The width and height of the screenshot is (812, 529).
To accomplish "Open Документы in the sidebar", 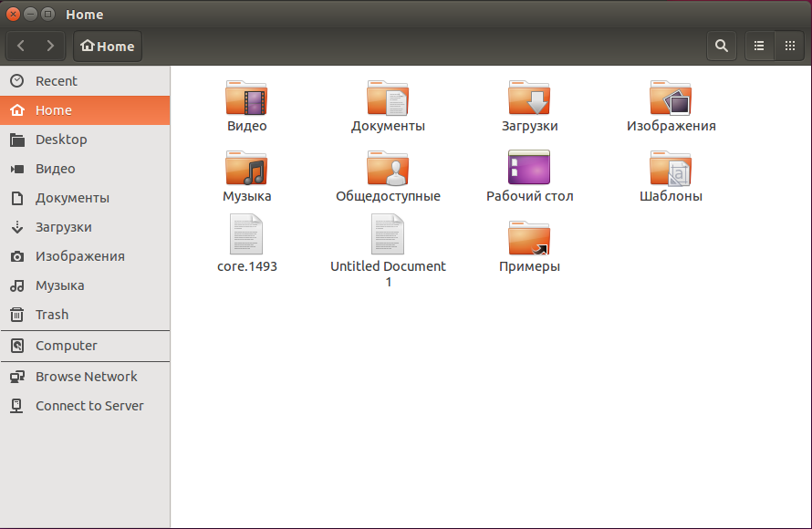I will click(85, 198).
